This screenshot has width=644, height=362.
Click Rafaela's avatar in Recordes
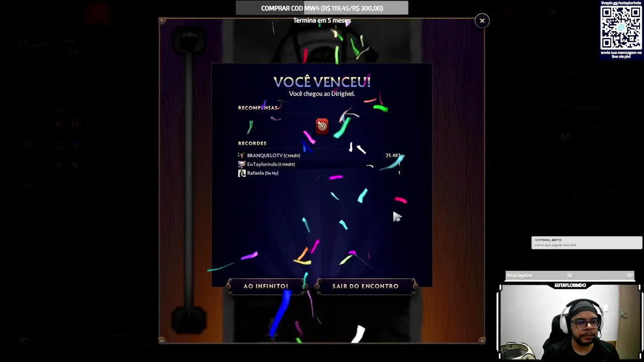point(242,173)
